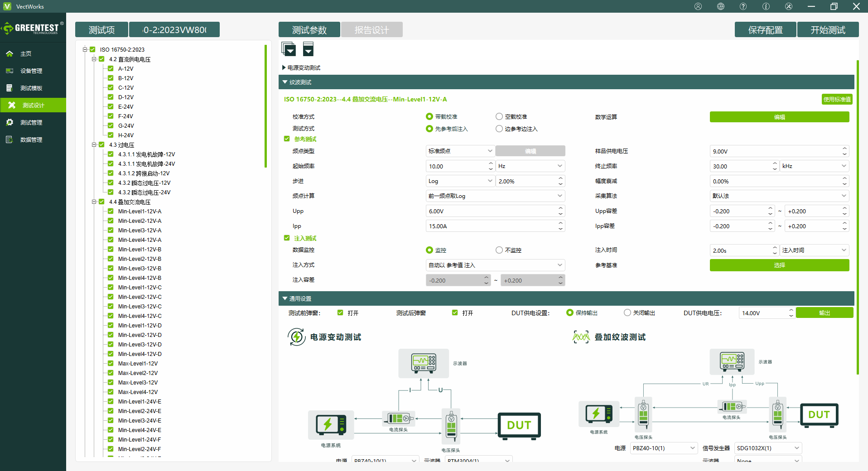Click the stacked-pages expand-all icon
Viewport: 868px width, 471px height.
click(x=289, y=49)
